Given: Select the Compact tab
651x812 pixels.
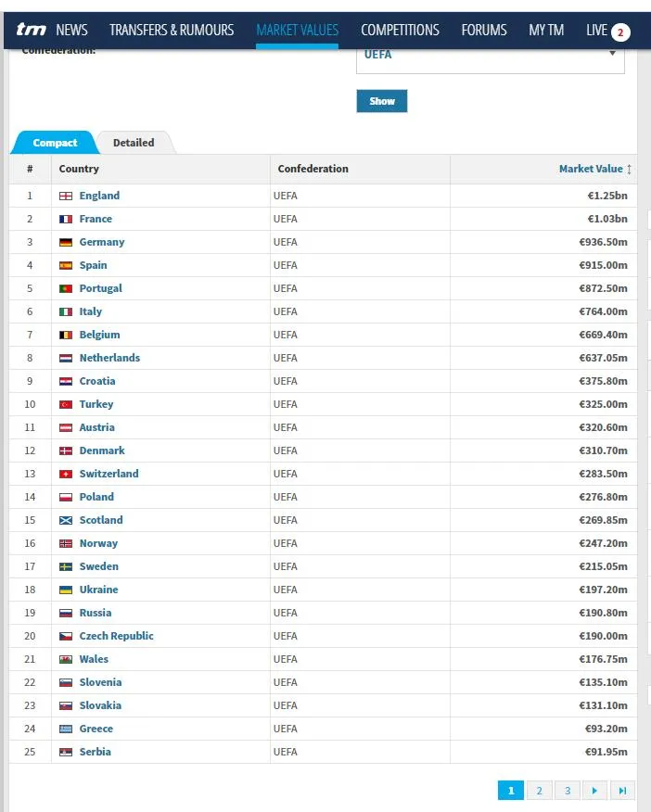Looking at the screenshot, I should [55, 143].
